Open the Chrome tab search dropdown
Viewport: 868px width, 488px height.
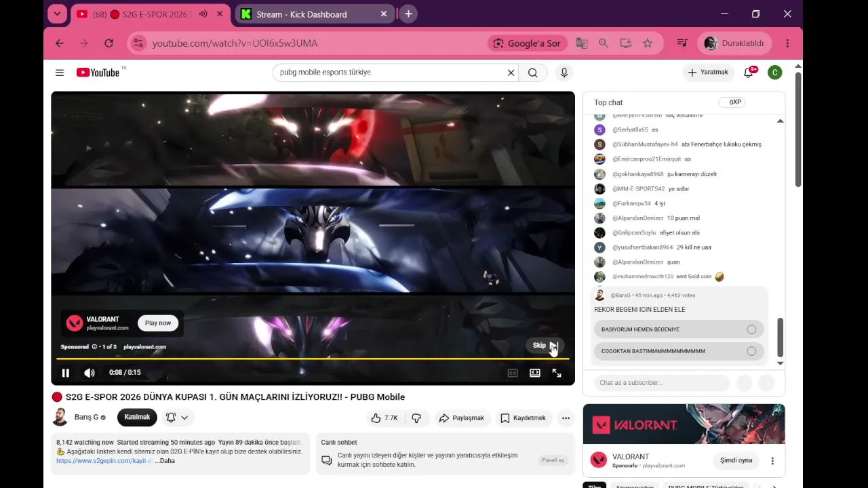click(x=57, y=14)
